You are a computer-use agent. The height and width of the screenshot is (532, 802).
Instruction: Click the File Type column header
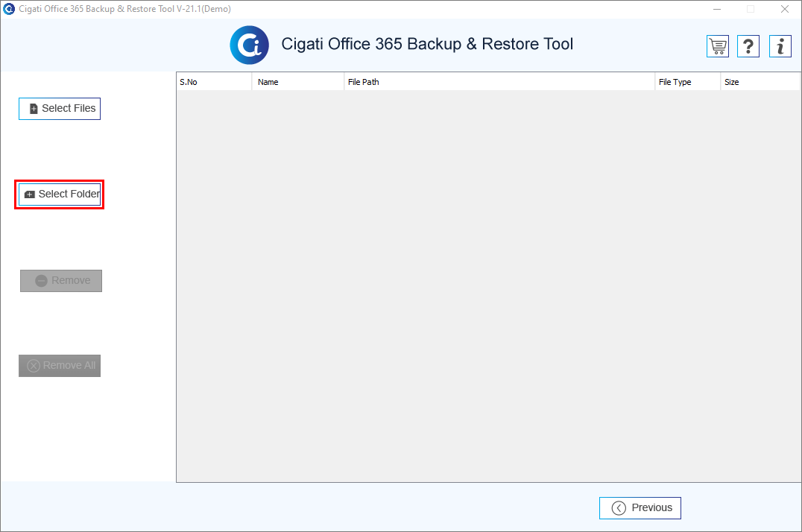(688, 82)
